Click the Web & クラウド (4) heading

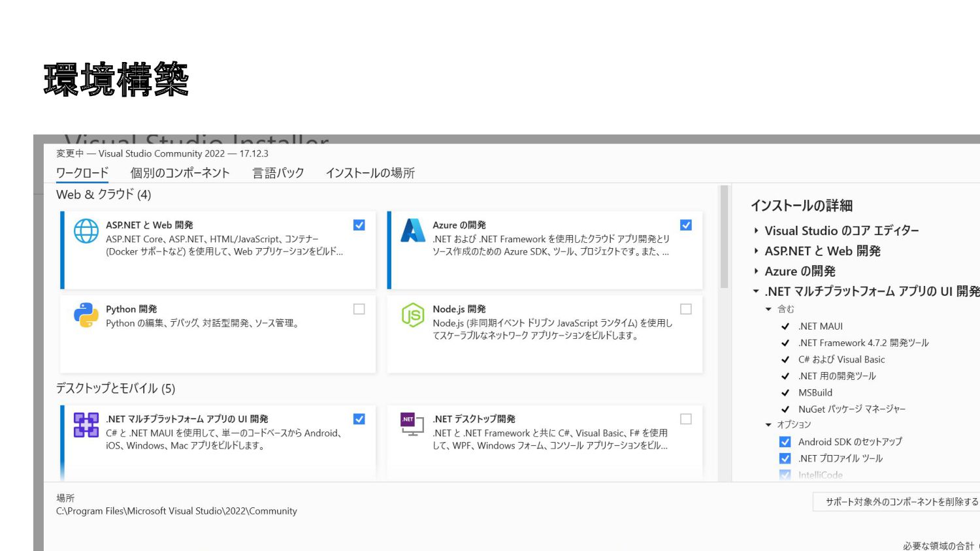pyautogui.click(x=104, y=195)
